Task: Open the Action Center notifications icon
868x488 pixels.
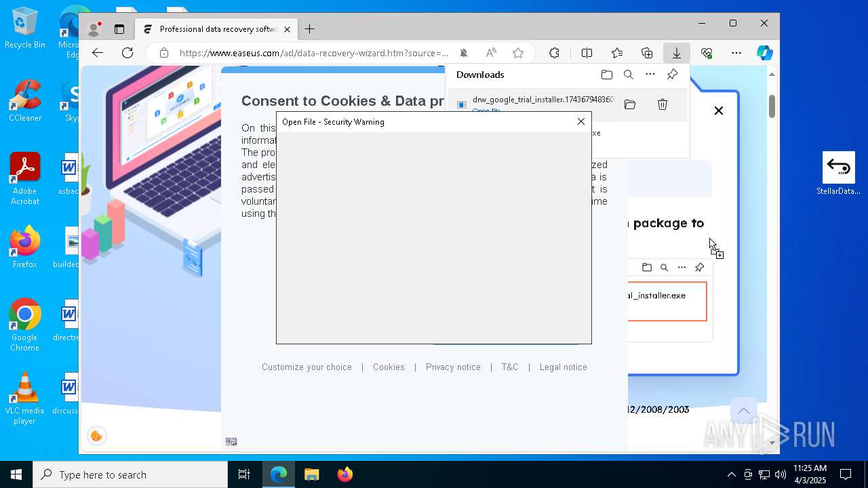Action: coord(846,474)
